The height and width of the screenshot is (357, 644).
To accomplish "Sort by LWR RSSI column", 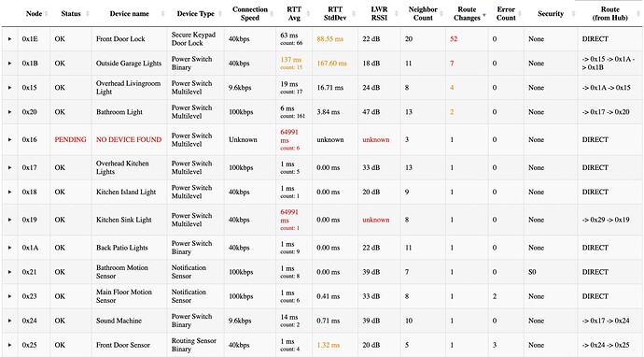I will (x=379, y=14).
